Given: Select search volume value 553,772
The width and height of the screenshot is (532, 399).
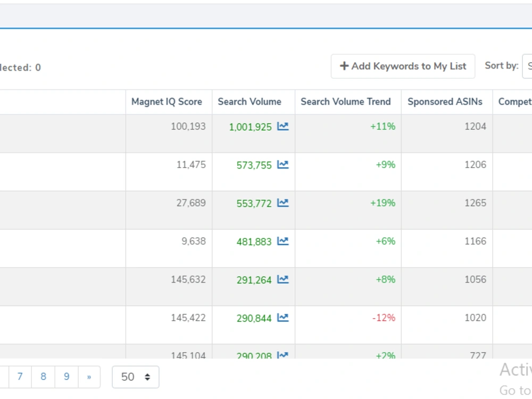Looking at the screenshot, I should click(x=254, y=204).
